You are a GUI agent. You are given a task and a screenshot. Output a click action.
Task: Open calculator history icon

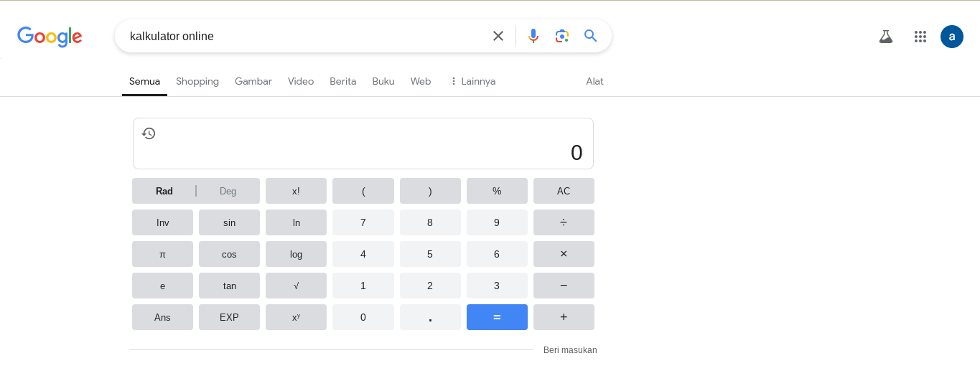pos(149,133)
